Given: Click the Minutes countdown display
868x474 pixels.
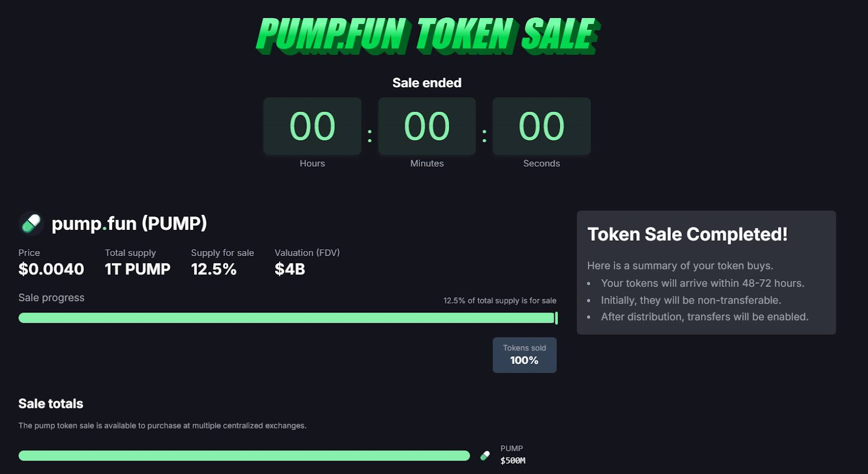Looking at the screenshot, I should (x=427, y=126).
